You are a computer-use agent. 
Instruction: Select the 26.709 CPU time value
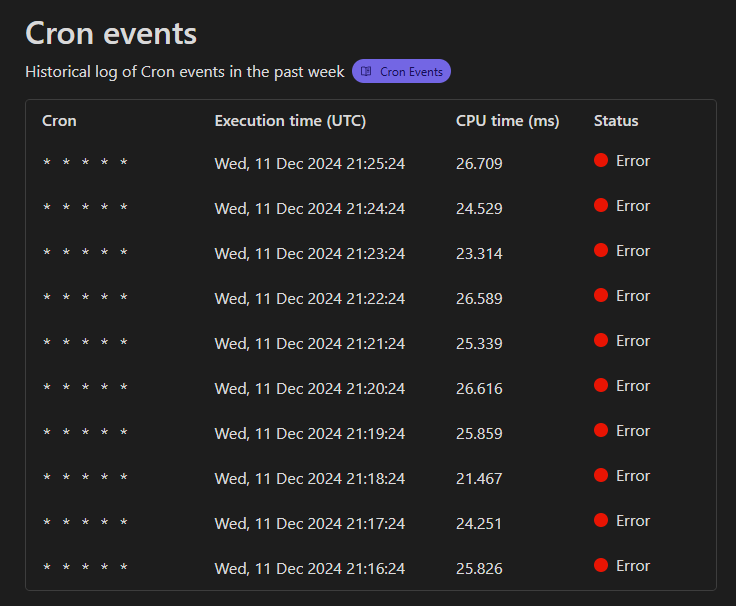[479, 163]
